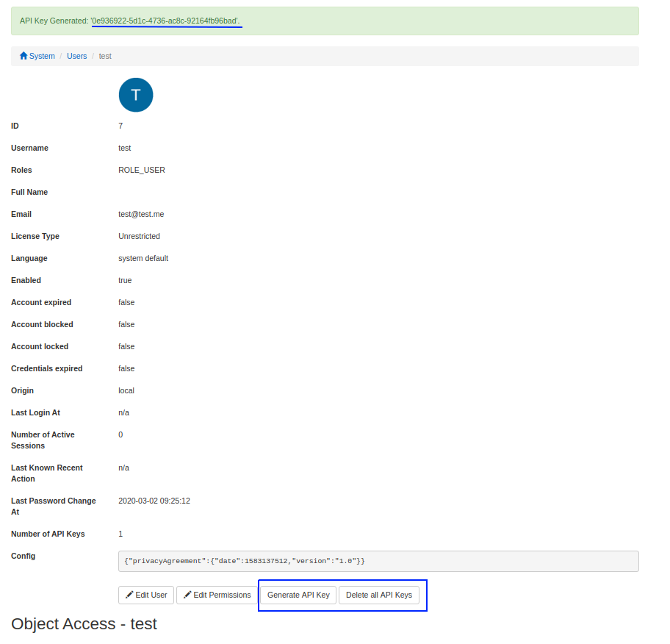This screenshot has width=670, height=644.
Task: Select the circular 'T' user avatar
Action: pos(135,95)
